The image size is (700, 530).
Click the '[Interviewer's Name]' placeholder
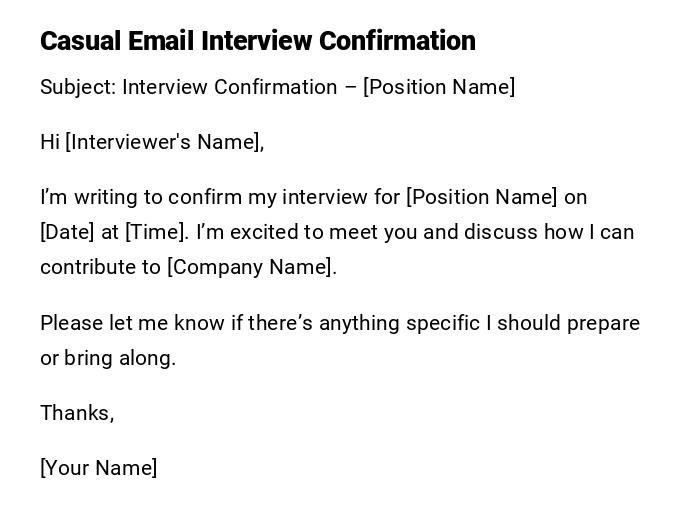pyautogui.click(x=164, y=142)
